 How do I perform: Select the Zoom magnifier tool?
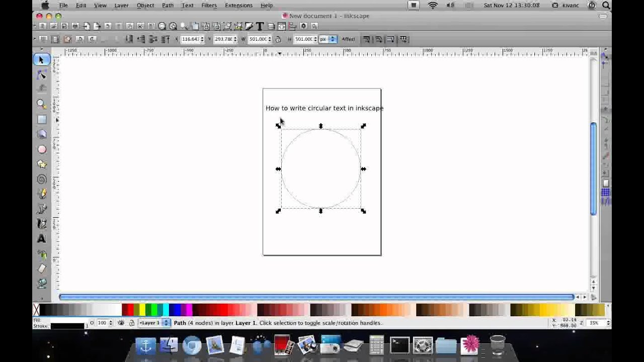[41, 104]
